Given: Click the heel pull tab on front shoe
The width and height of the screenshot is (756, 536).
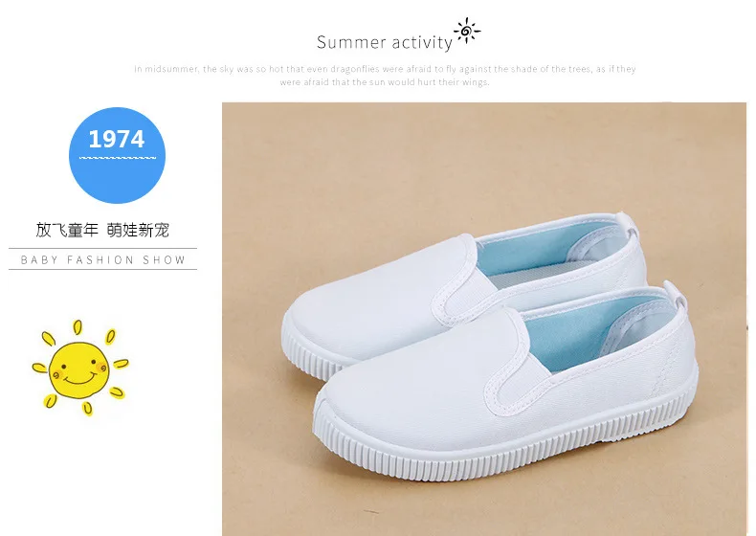Looking at the screenshot, I should [676, 295].
